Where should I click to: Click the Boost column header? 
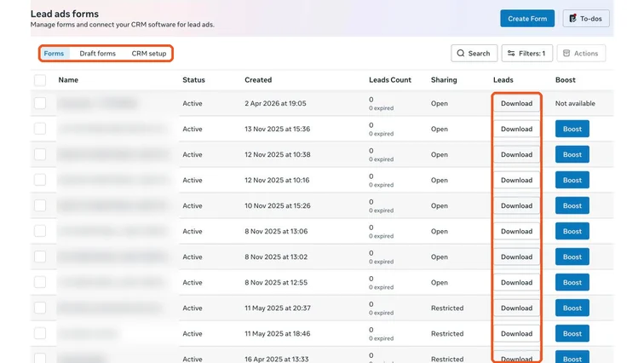click(565, 80)
